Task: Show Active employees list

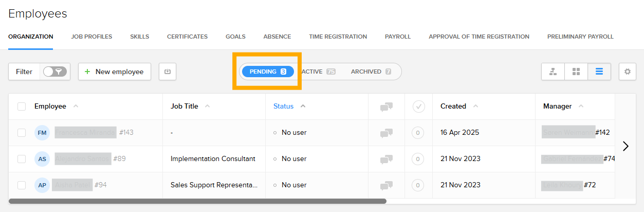Action: (318, 72)
